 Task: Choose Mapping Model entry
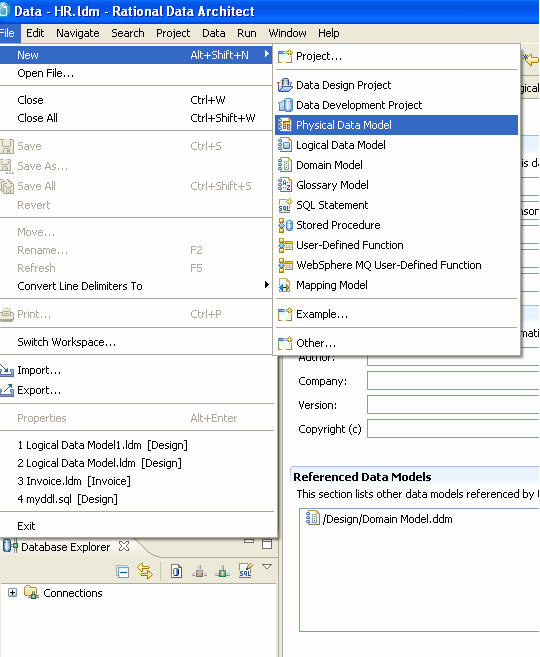click(x=396, y=285)
